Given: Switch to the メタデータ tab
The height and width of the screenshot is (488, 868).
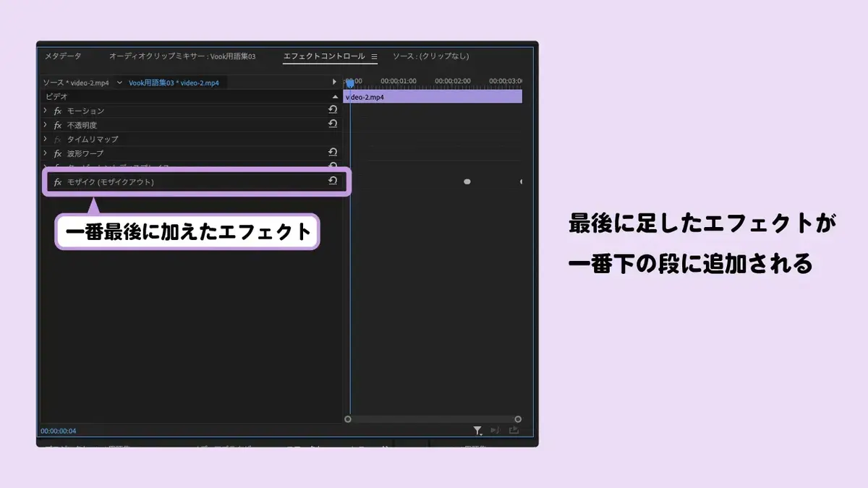Looking at the screenshot, I should pos(63,56).
